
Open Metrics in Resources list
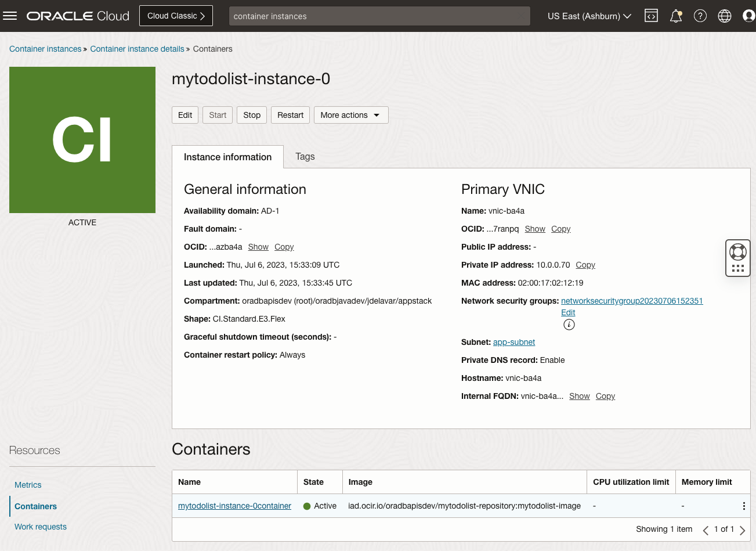[28, 485]
